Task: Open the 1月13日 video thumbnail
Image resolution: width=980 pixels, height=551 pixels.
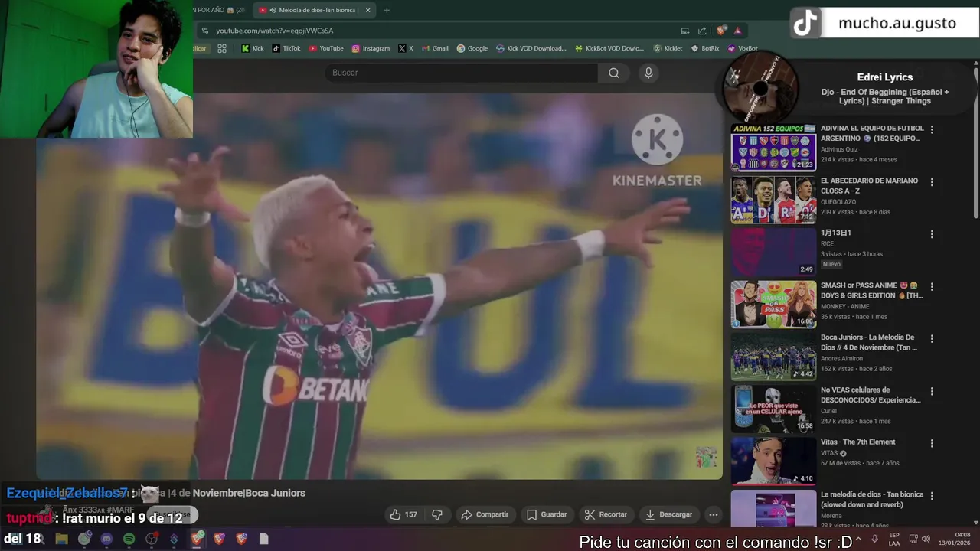Action: (773, 252)
